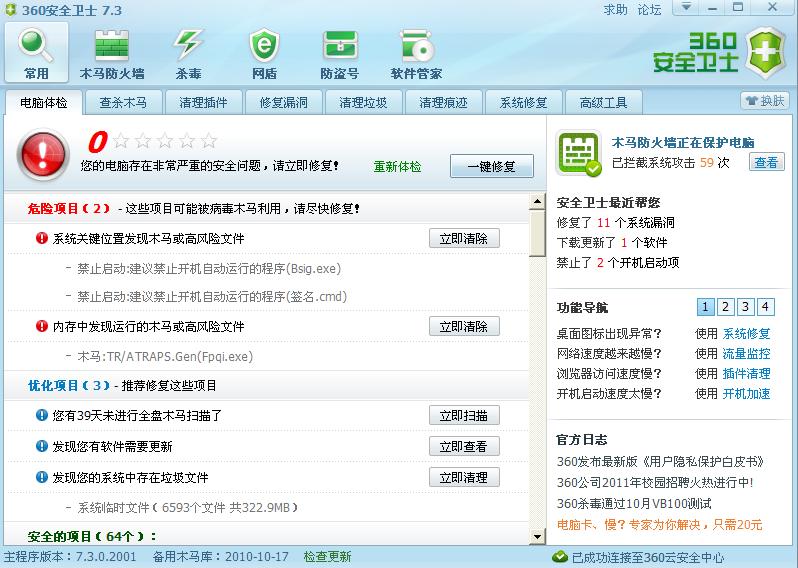The image size is (798, 568).
Task: Click the blue info icon beside 发现您的系统中存在垃圾文件
Action: (42, 477)
